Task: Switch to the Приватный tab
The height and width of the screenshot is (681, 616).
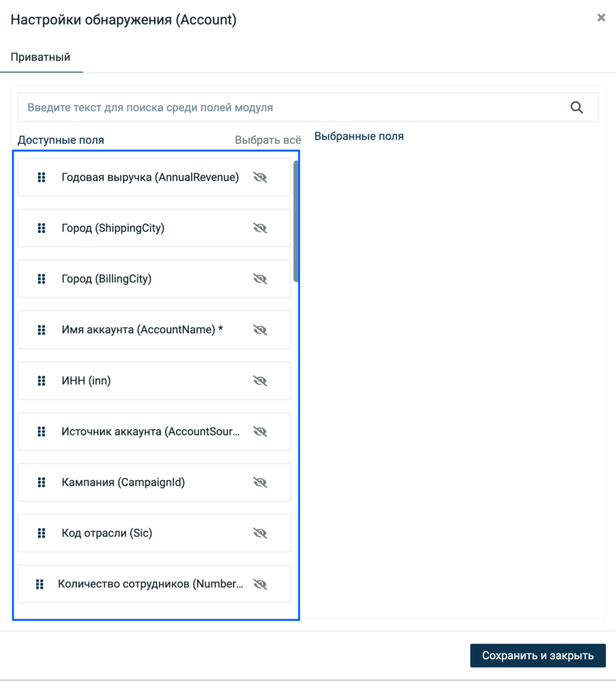Action: [x=40, y=57]
